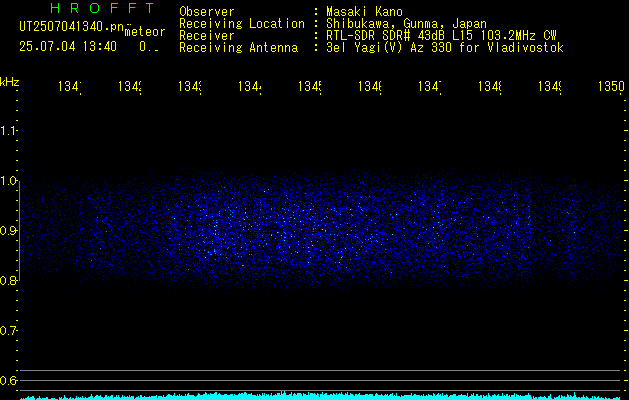This screenshot has width=629, height=400.
Task: Click the Receiving Location label
Action: point(242,24)
